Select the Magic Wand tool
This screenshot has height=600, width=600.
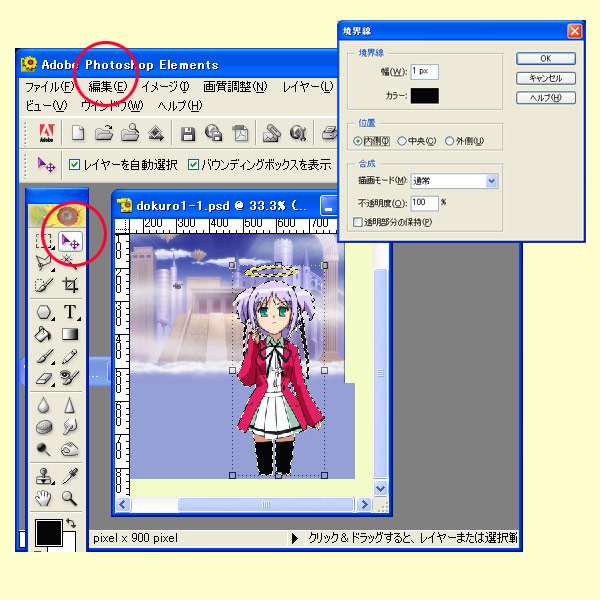pyautogui.click(x=70, y=263)
